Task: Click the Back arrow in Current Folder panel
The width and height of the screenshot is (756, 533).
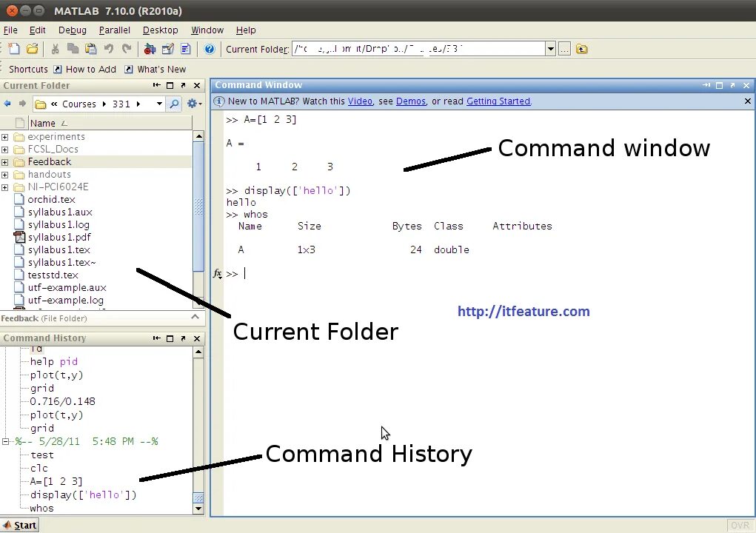Action: pyautogui.click(x=7, y=104)
